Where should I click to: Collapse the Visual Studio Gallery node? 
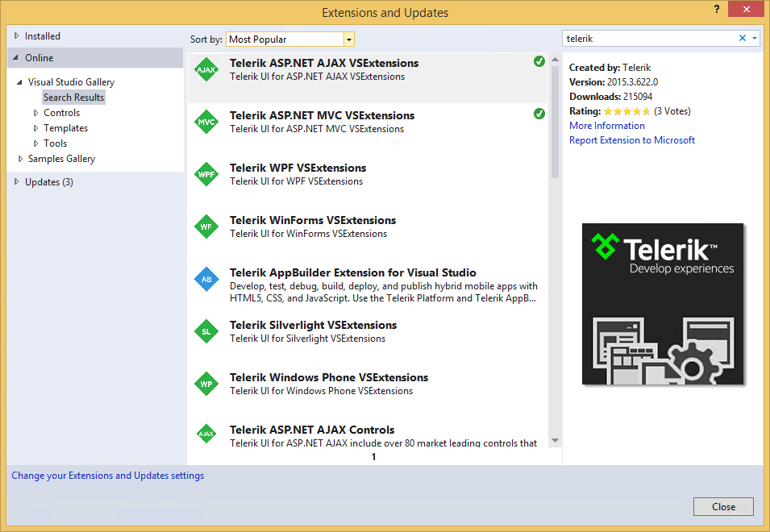19,81
